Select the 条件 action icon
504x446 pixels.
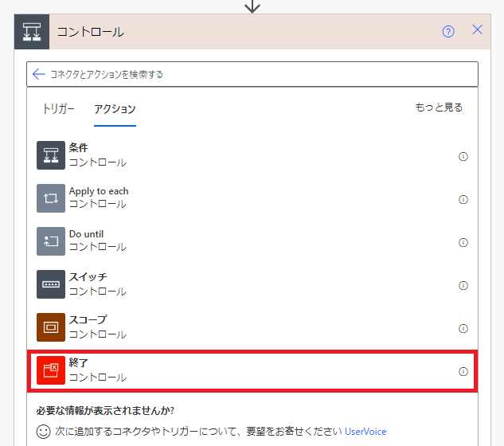[x=51, y=155]
